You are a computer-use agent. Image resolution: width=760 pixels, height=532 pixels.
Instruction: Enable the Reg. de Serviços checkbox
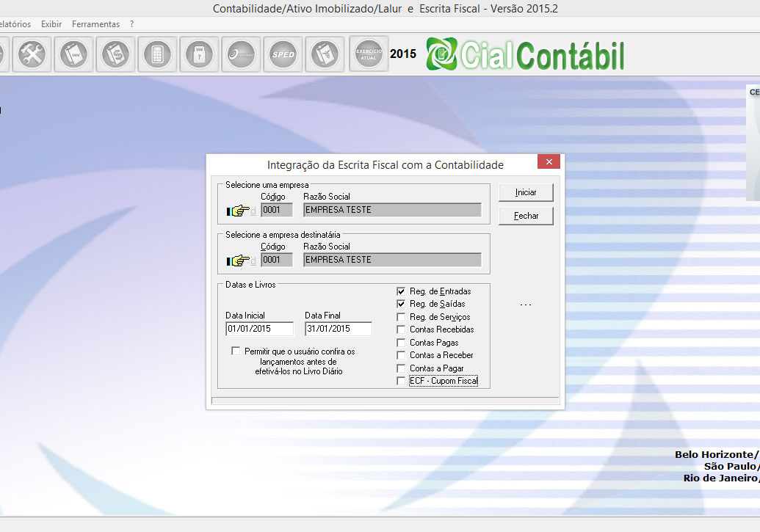point(401,317)
